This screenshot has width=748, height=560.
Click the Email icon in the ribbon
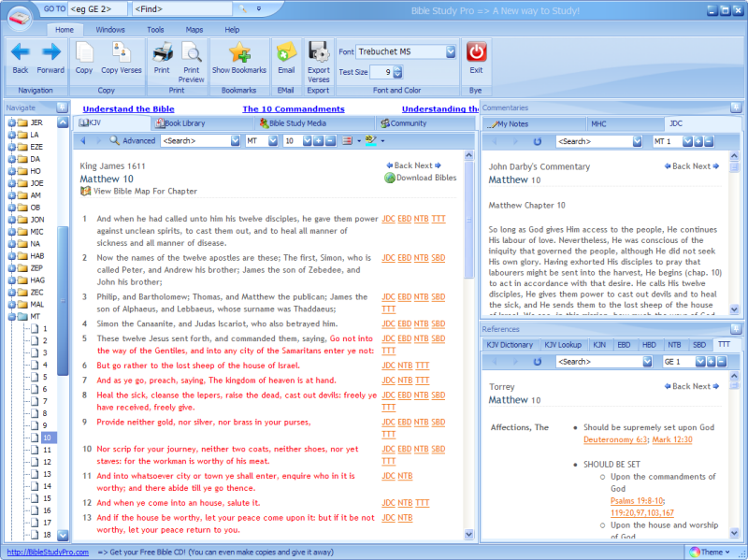coord(286,55)
